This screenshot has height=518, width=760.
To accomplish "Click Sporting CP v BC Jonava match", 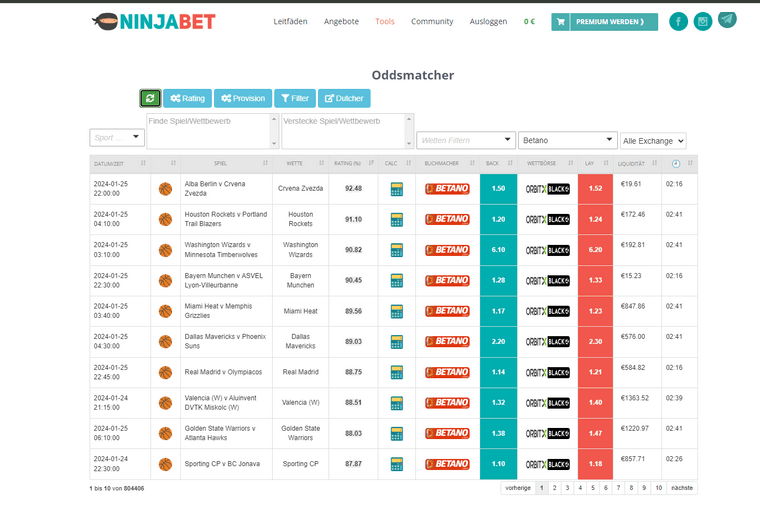I will 222,464.
